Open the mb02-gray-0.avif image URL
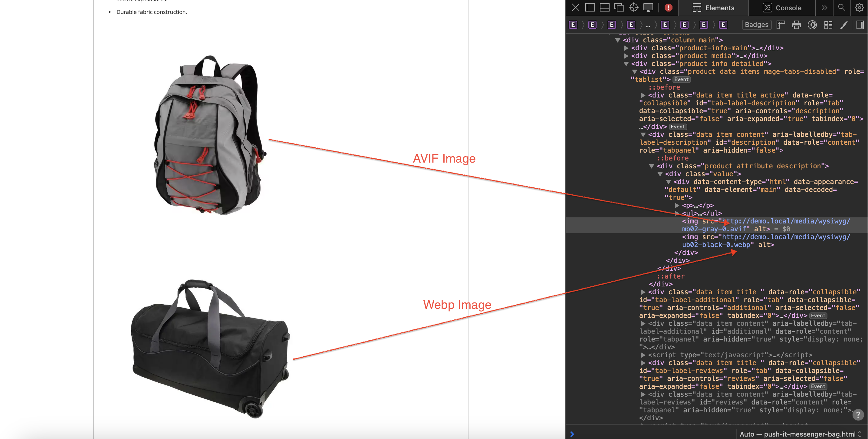The image size is (868, 439). (766, 225)
